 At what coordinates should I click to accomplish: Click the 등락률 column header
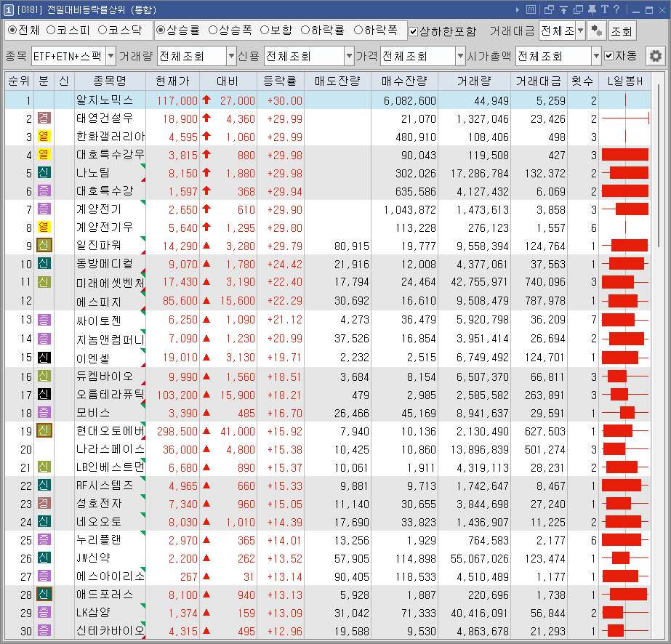coord(281,81)
